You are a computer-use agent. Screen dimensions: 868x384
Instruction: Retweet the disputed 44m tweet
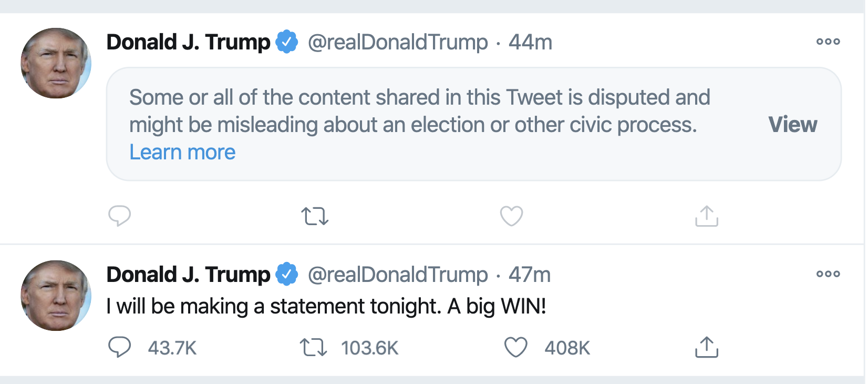(x=315, y=216)
